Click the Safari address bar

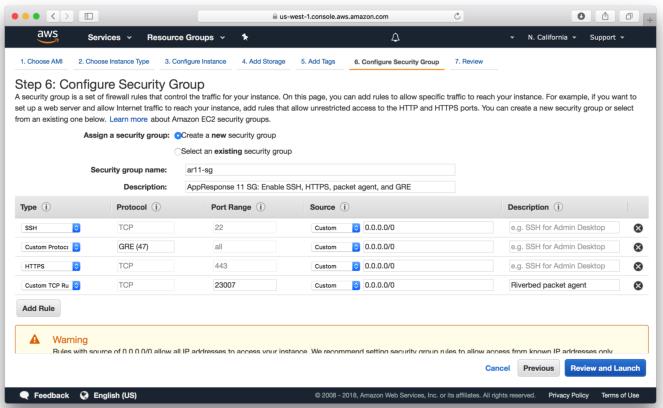click(x=330, y=16)
